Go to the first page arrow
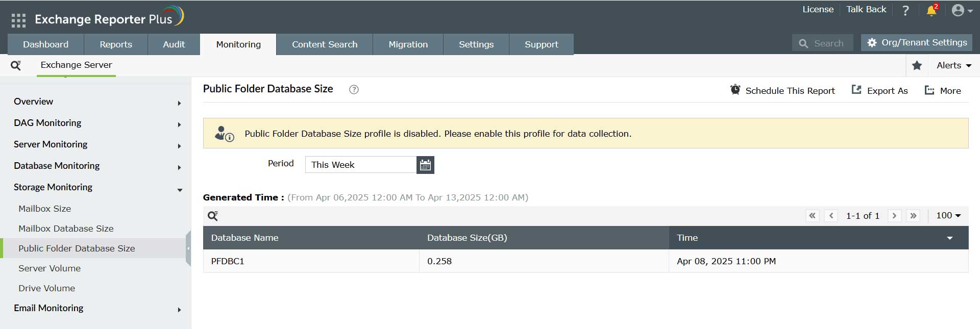980x329 pixels. [x=812, y=216]
